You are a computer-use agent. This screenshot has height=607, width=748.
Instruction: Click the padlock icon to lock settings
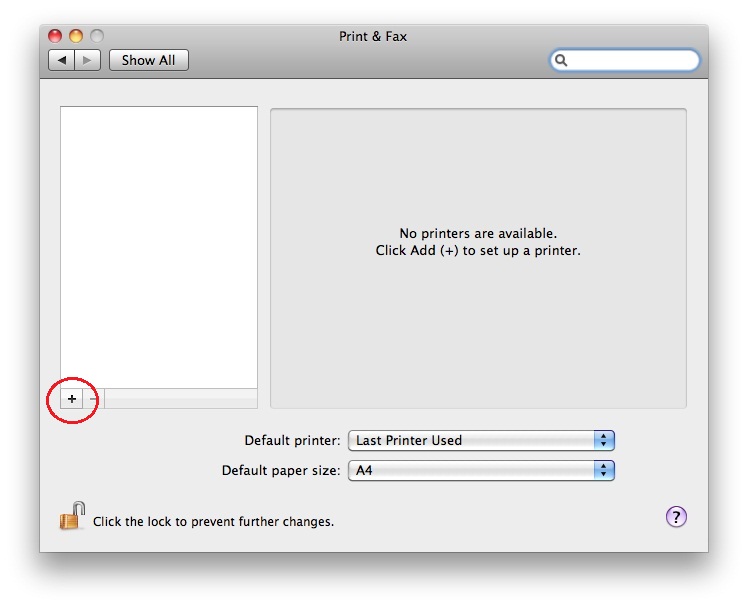72,517
